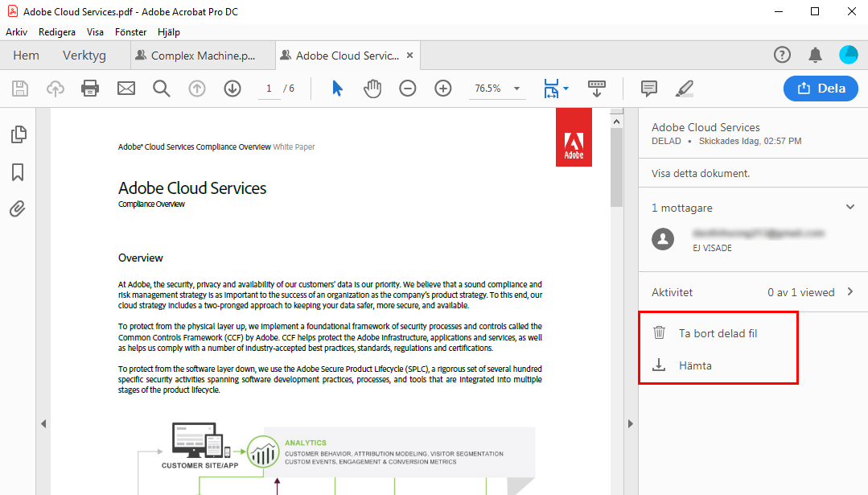Screen dimensions: 868x495
Task: Open notifications bell
Action: click(816, 55)
